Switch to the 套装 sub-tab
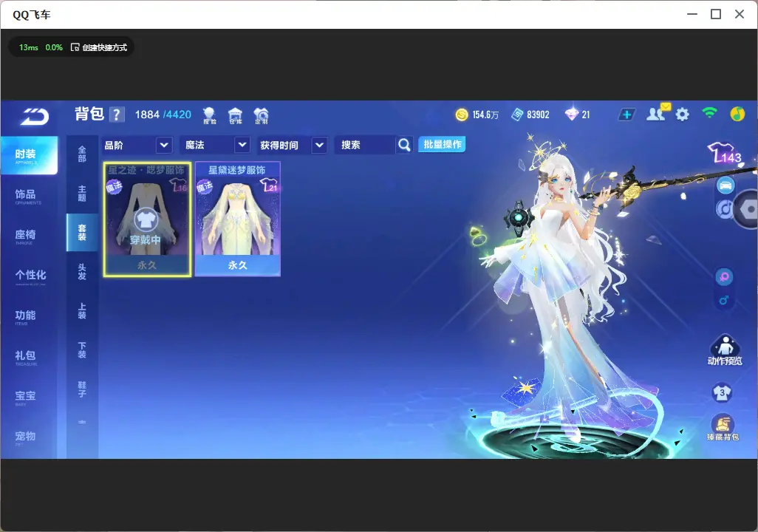758x532 pixels. click(x=82, y=233)
